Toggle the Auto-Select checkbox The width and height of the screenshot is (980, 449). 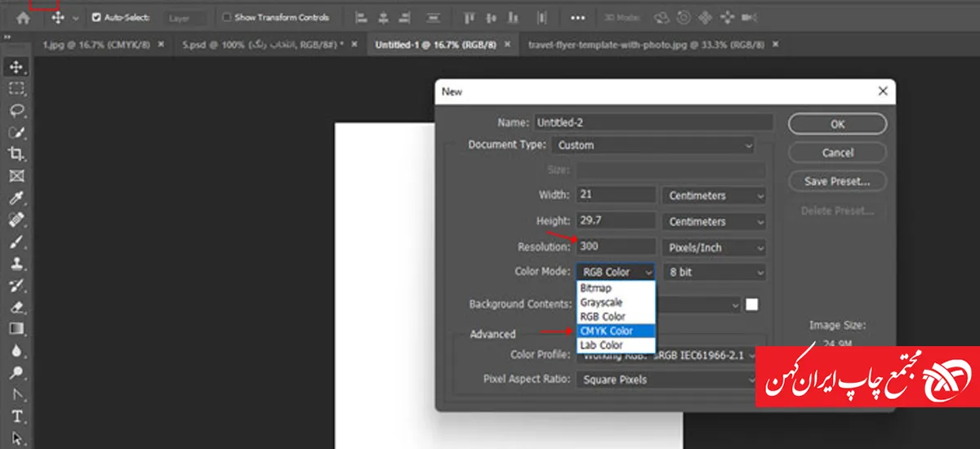tap(96, 17)
